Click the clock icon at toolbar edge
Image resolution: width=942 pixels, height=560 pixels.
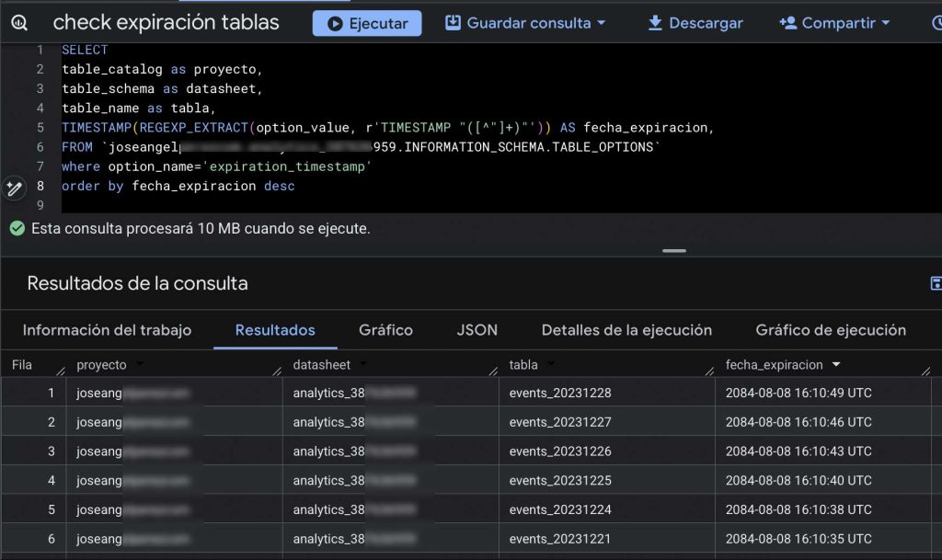[936, 23]
